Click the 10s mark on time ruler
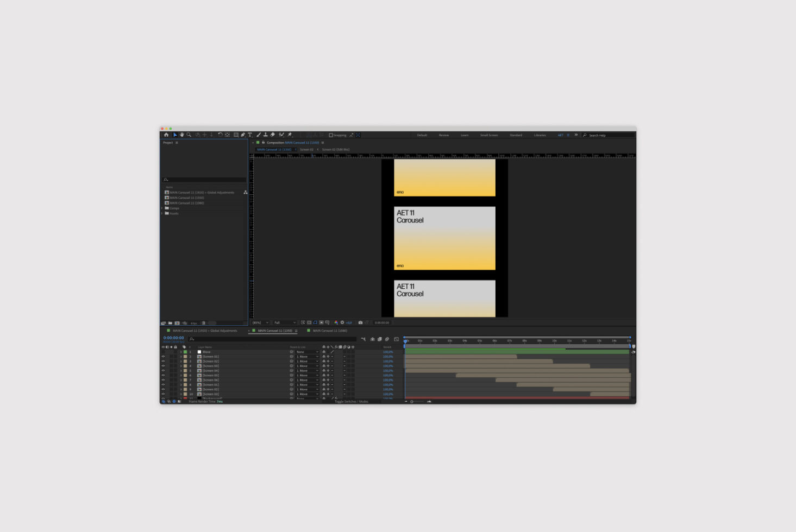Image resolution: width=796 pixels, height=532 pixels. pos(554,341)
